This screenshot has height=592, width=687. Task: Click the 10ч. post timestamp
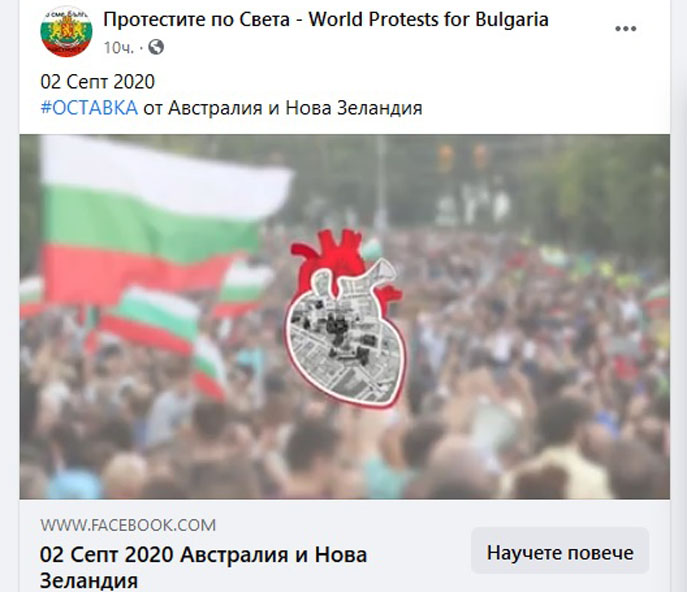click(118, 47)
